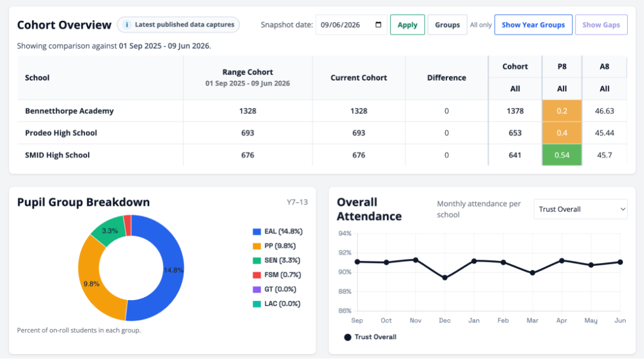Click the Difference column header
Image resolution: width=644 pixels, height=359 pixels.
click(x=446, y=77)
